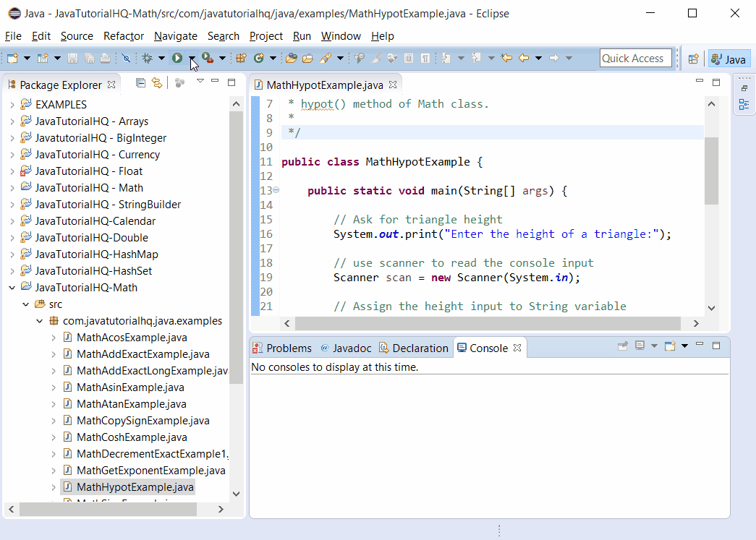Click the Forward navigation arrow icon
The width and height of the screenshot is (756, 540).
[x=554, y=59]
